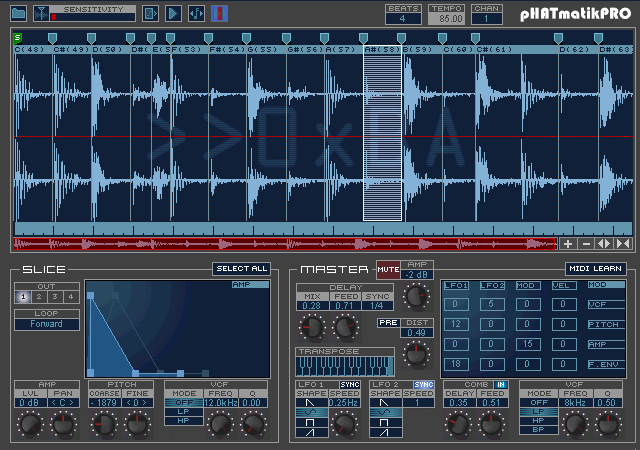This screenshot has width=640, height=450.
Task: Open the delay SYNC 1/4 selector
Action: click(377, 306)
